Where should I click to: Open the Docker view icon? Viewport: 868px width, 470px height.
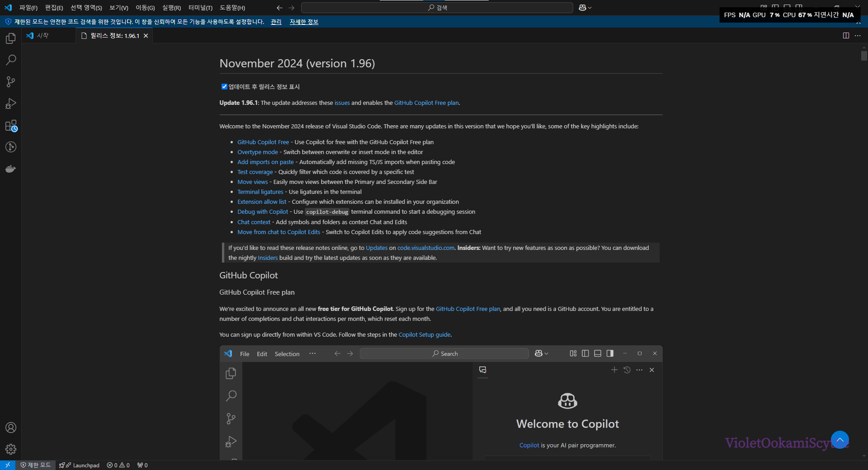11,169
